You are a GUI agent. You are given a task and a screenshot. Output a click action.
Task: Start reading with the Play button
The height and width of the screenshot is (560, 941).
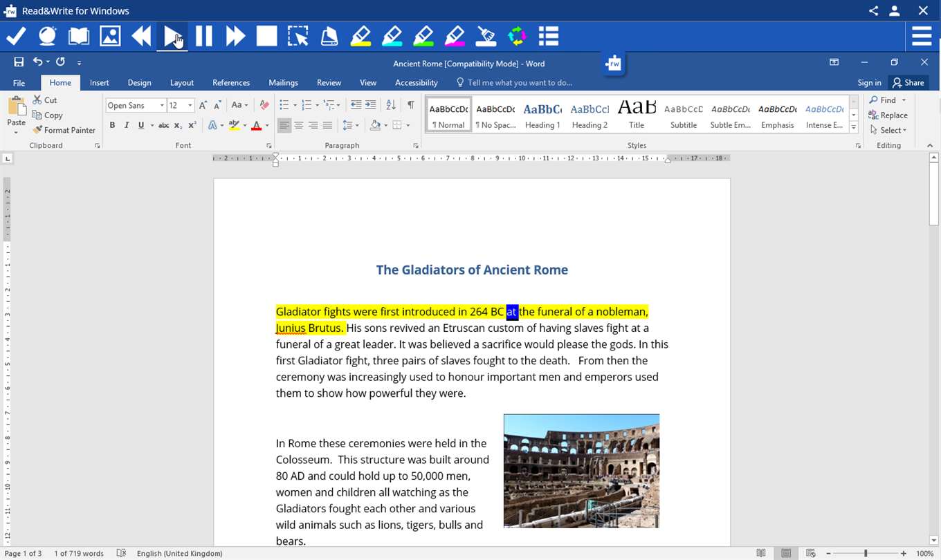173,36
